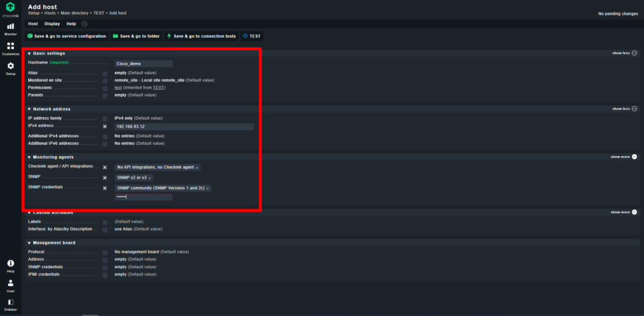This screenshot has width=644, height=316.
Task: Open the Customize sidebar icon
Action: [11, 46]
